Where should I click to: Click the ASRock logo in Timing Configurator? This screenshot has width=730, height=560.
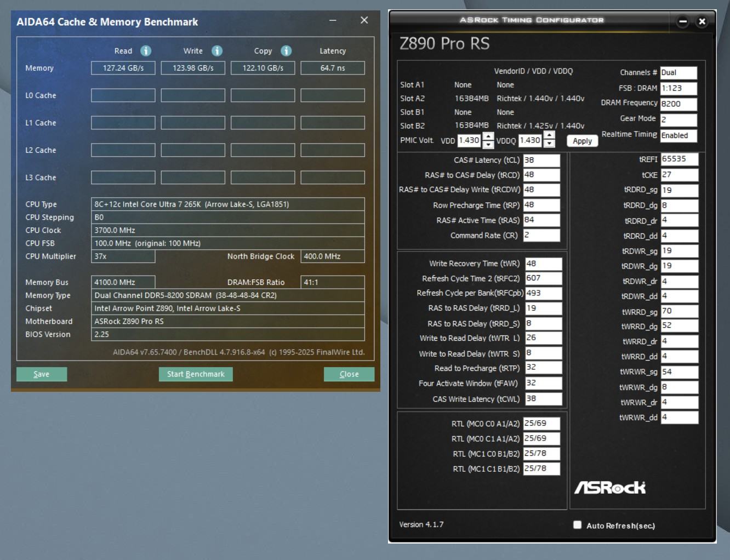coord(610,487)
